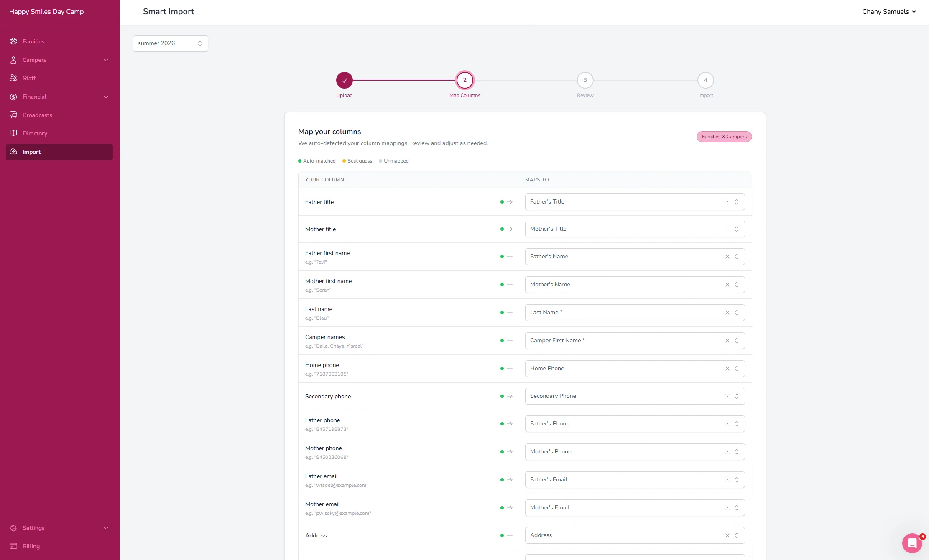The width and height of the screenshot is (929, 560).
Task: Clear the Mother's Title mapping
Action: point(727,229)
